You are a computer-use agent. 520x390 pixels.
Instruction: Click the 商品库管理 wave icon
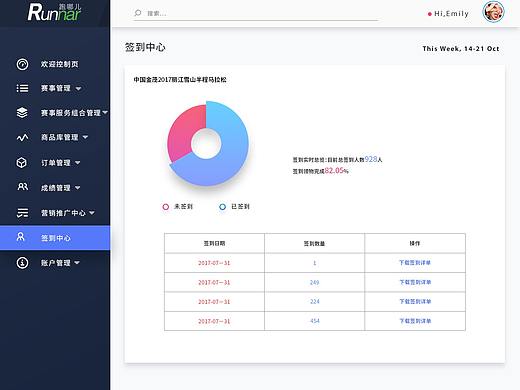point(22,137)
